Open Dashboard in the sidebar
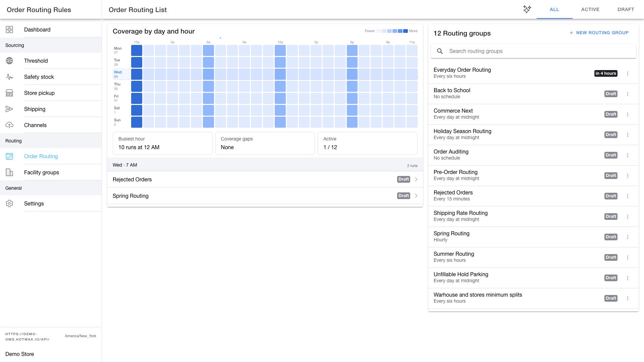Viewport: 644px width, 362px height. tap(51, 29)
